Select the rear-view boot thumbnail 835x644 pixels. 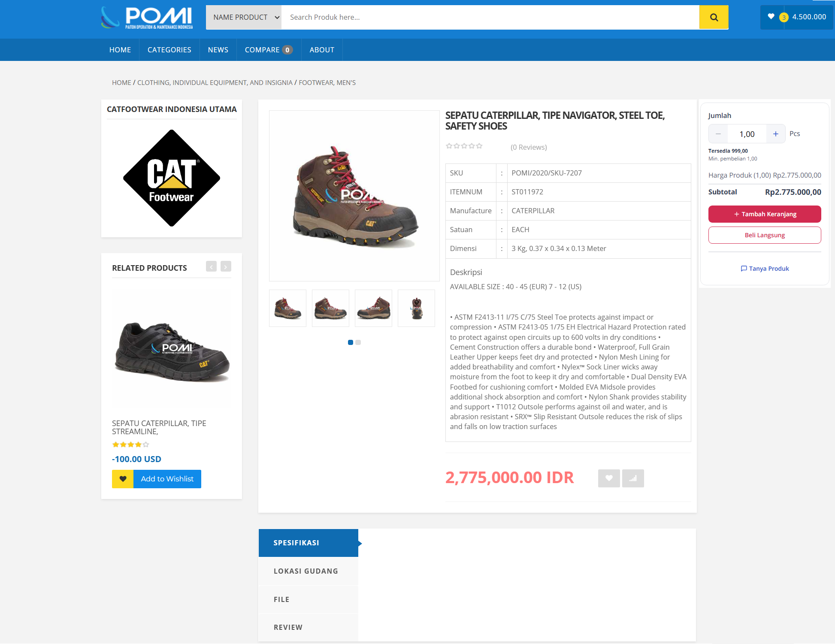(416, 308)
